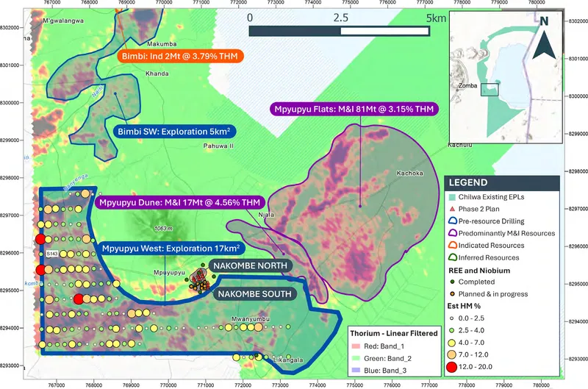
Task: Click the Likangala place name
Action: [288, 360]
